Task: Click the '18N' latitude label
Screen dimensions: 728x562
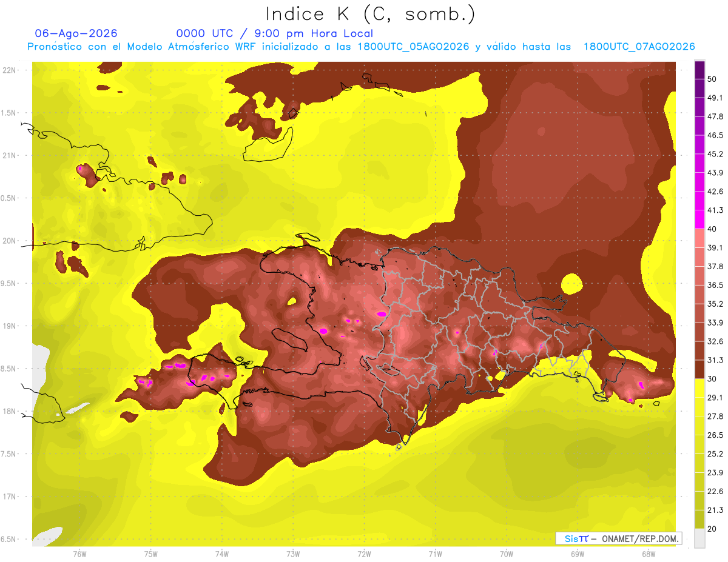Action: tap(10, 411)
